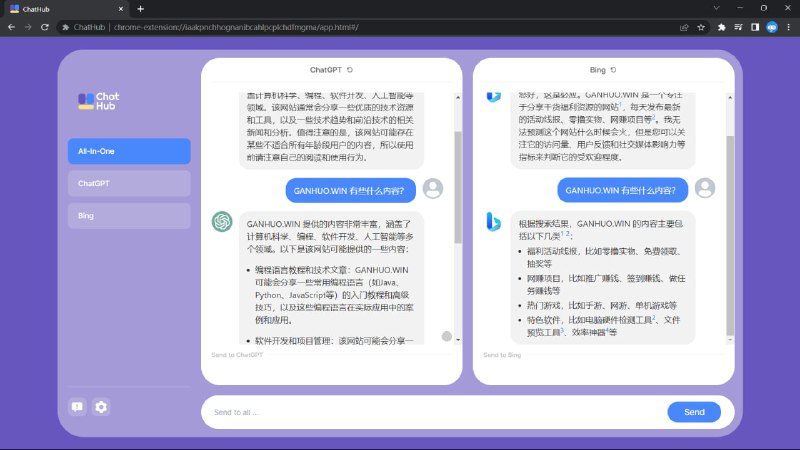Click the down arrow of the Bing scrollbar
Screen dimensions: 800x450
tap(730, 340)
